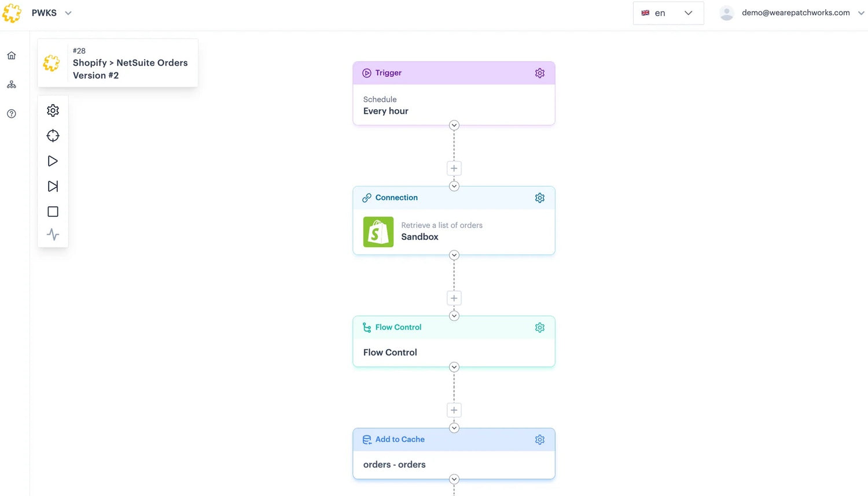Expand the PWKS workspace dropdown
The image size is (868, 496).
(x=68, y=13)
